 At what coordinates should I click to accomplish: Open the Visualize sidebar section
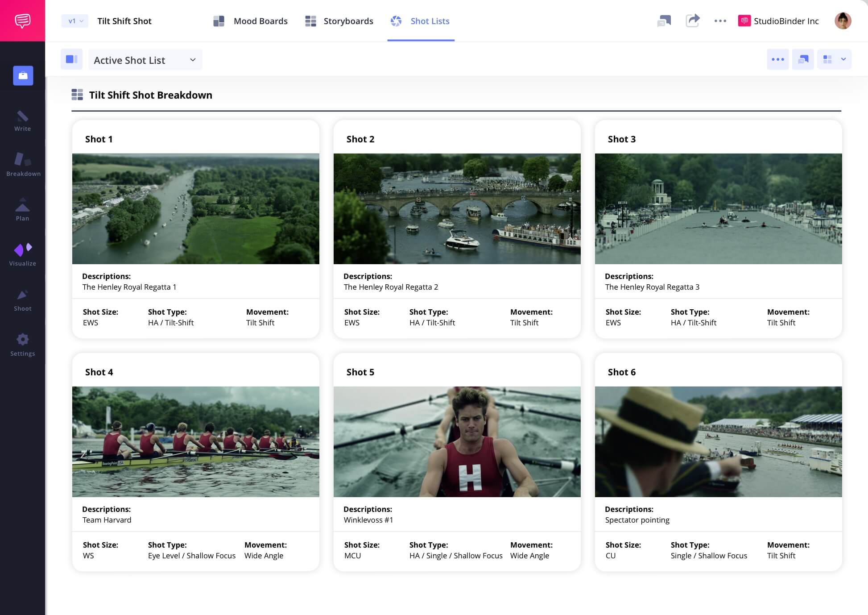coord(22,255)
